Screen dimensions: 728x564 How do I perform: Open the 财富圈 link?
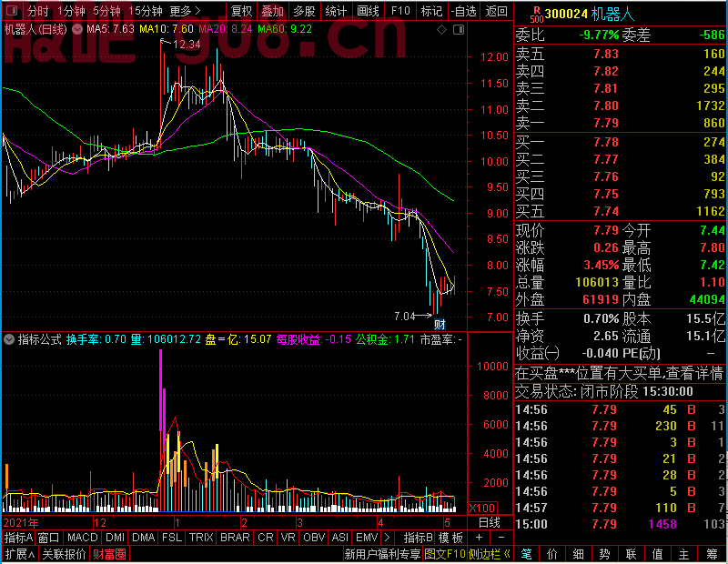click(109, 554)
